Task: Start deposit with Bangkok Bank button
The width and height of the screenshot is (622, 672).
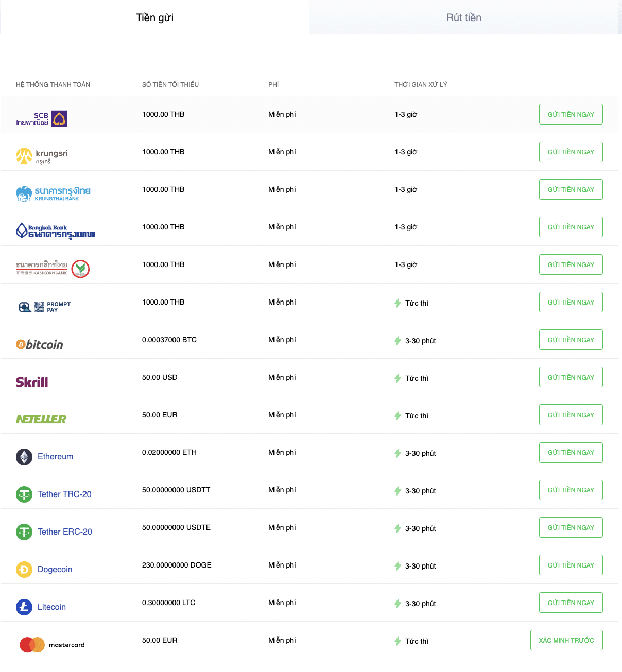Action: point(571,227)
